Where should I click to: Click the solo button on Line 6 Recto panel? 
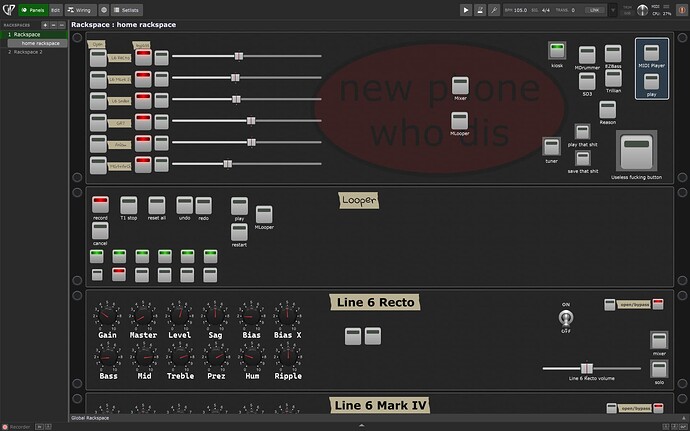coord(659,369)
